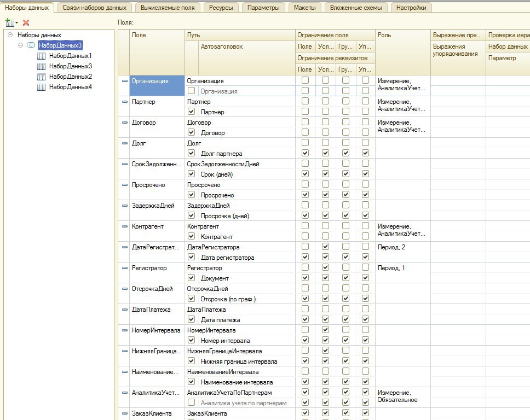Click the field icon of the ДатаПлатежа row
The width and height of the screenshot is (530, 420).
(125, 310)
